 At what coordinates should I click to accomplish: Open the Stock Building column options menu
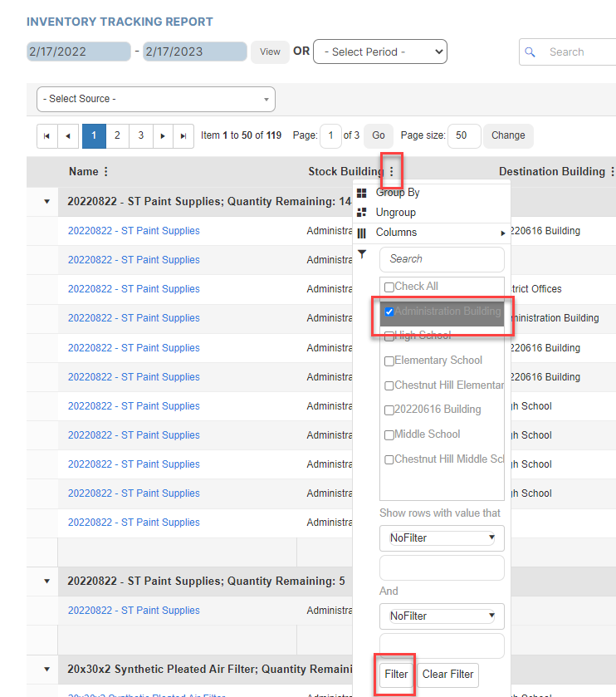pyautogui.click(x=392, y=172)
